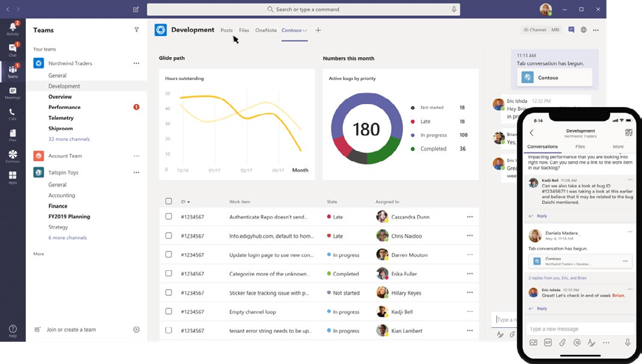Click the red Late donut segment
The height and width of the screenshot is (364, 642).
(342, 147)
